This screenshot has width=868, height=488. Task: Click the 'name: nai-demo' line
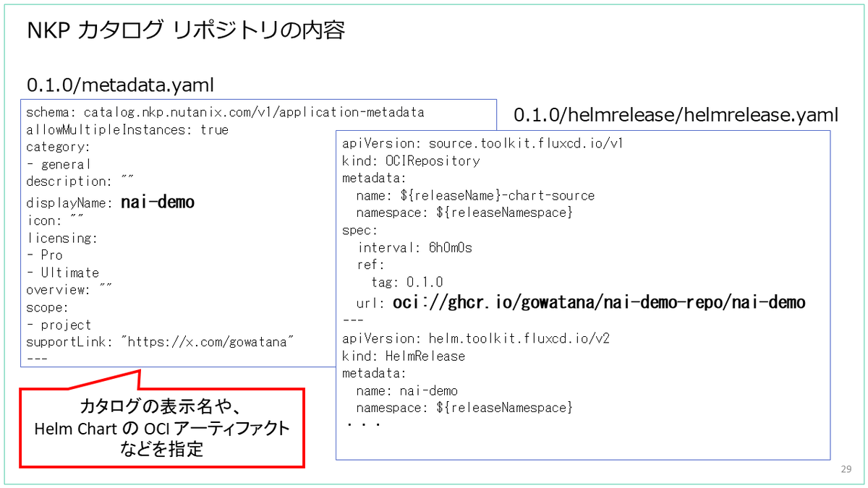(x=407, y=390)
